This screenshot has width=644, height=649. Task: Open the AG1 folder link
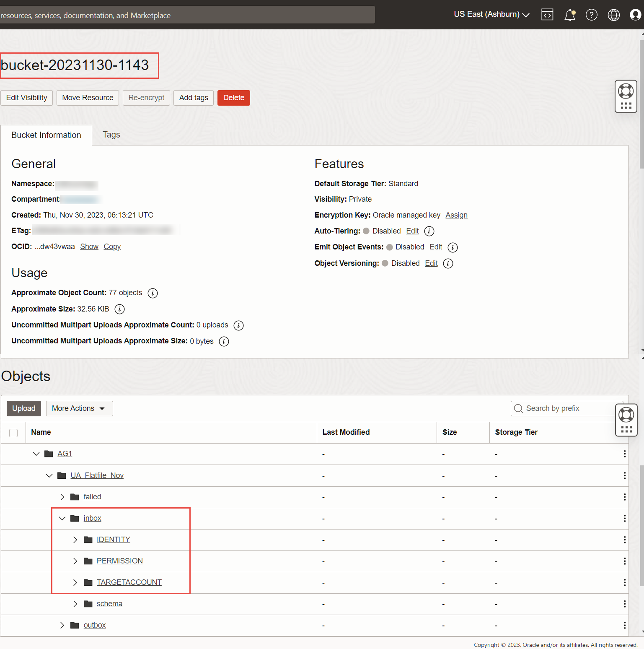(65, 454)
